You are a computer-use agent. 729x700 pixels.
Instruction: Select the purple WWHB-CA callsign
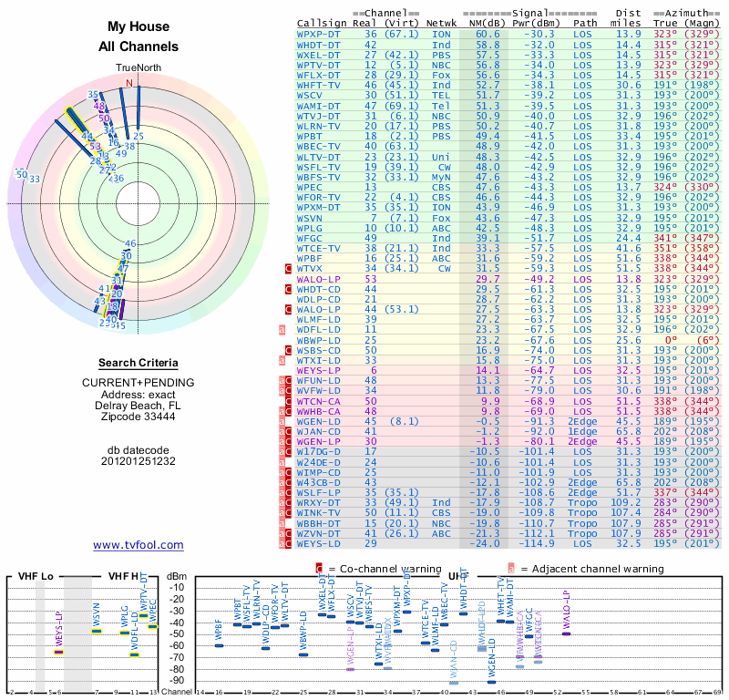point(318,412)
